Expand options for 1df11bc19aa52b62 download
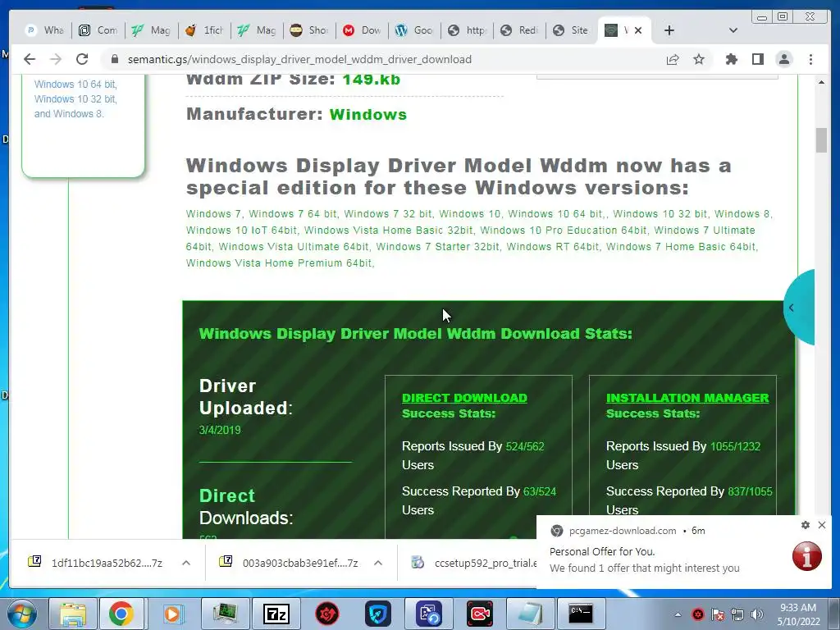Image resolution: width=840 pixels, height=630 pixels. (x=186, y=563)
